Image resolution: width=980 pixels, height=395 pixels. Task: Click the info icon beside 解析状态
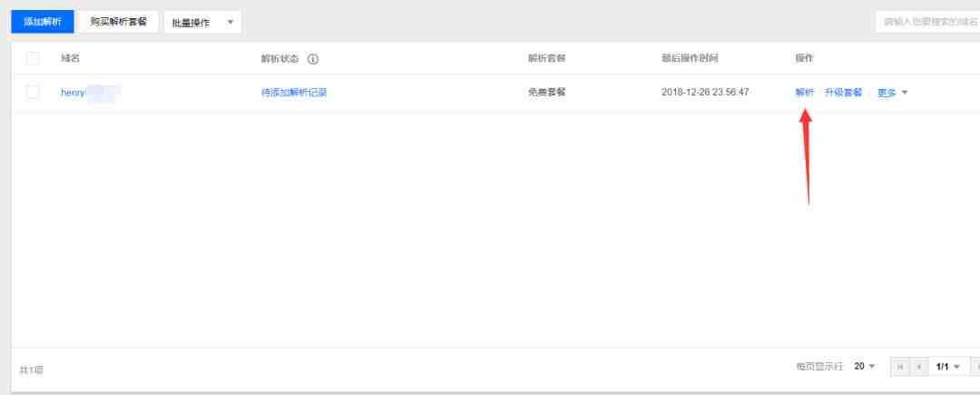pos(313,59)
